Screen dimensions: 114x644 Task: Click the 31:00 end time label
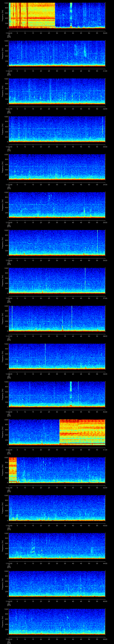point(105,71)
